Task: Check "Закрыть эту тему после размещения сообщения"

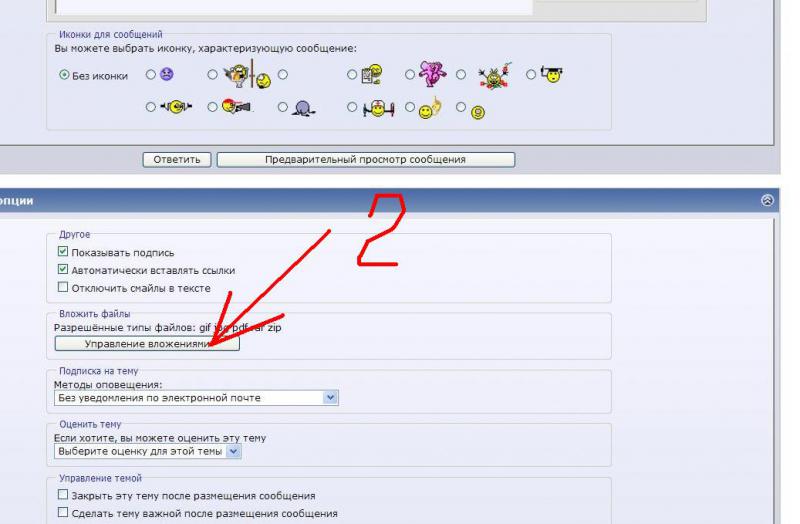Action: [64, 496]
